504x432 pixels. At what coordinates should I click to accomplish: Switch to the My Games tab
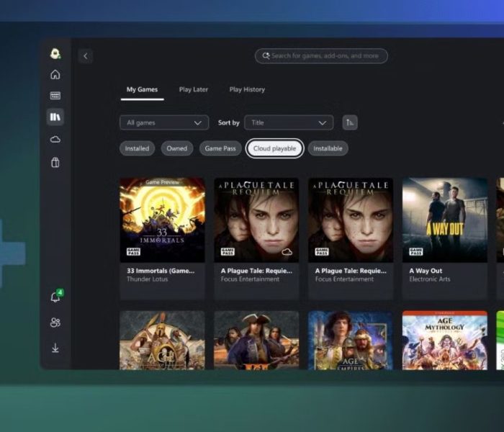pyautogui.click(x=142, y=90)
